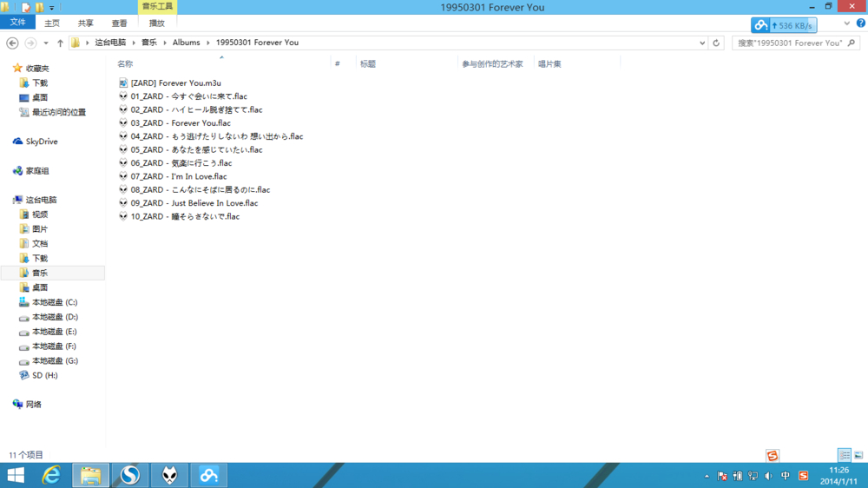The width and height of the screenshot is (868, 488).
Task: Click 这台电脑 in the address breadcrumb
Action: pos(111,42)
